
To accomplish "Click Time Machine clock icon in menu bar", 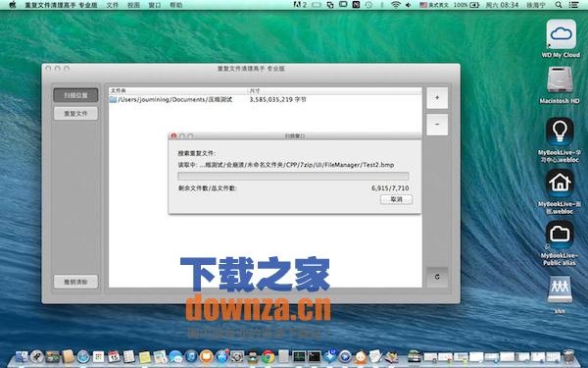I will [369, 5].
